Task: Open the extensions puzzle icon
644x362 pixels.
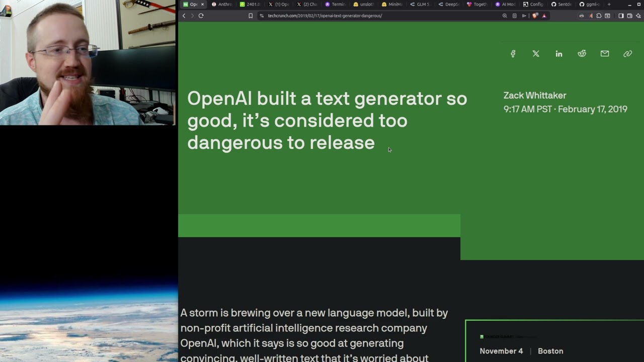Action: point(599,16)
